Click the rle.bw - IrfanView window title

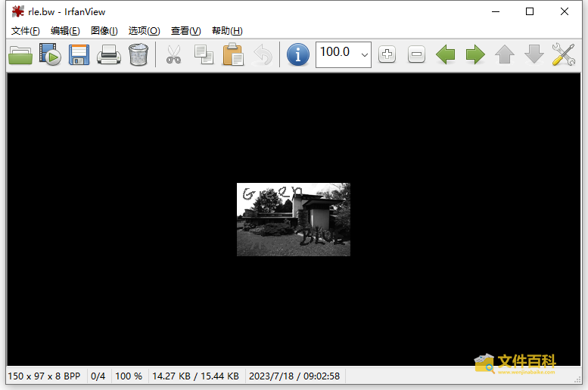click(67, 12)
